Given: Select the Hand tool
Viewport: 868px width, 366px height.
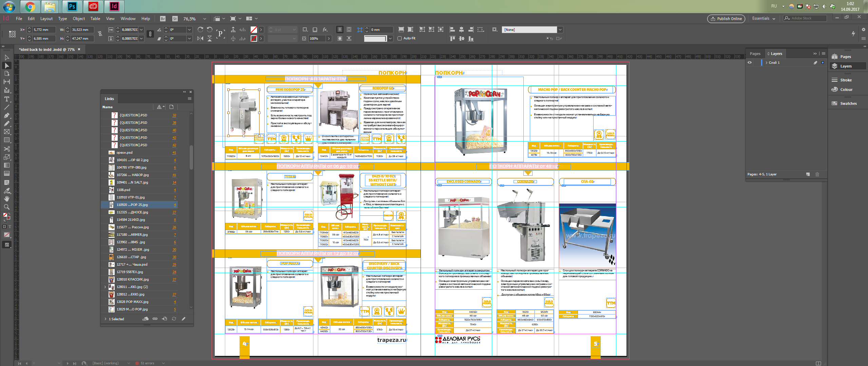Looking at the screenshot, I should [6, 199].
